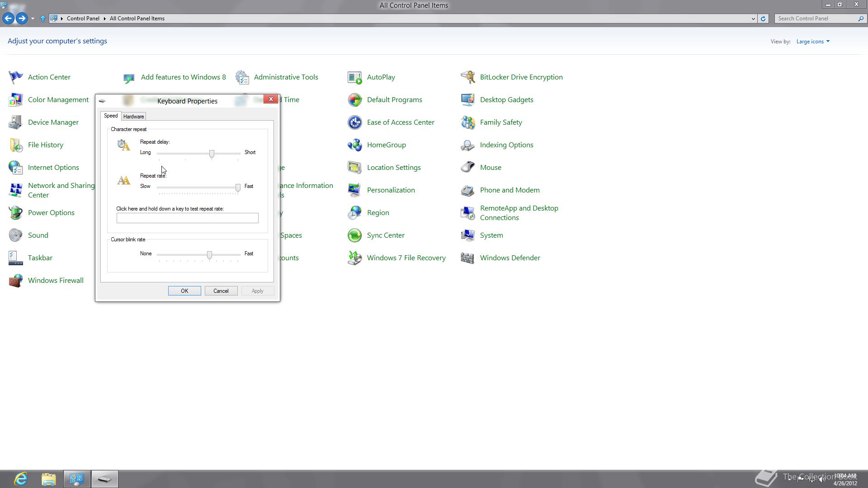The width and height of the screenshot is (868, 488).
Task: Open RemoteApp and Desktop Connections icon
Action: 468,213
